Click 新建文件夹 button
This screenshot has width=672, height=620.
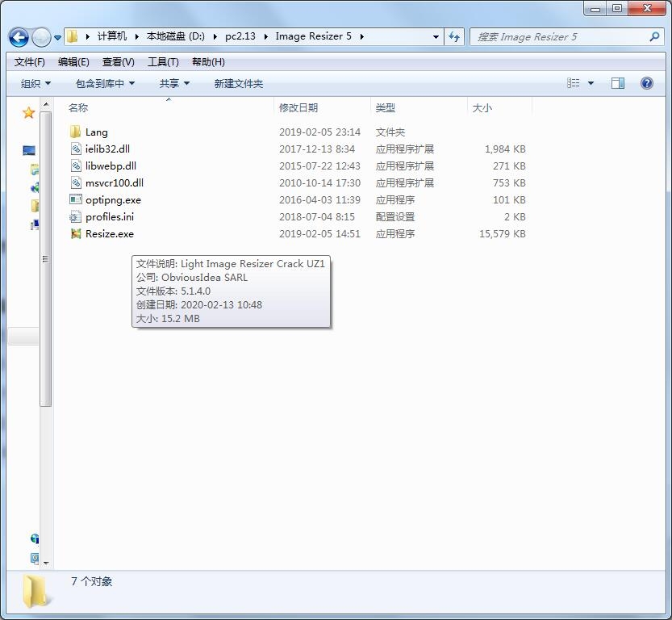coord(238,84)
